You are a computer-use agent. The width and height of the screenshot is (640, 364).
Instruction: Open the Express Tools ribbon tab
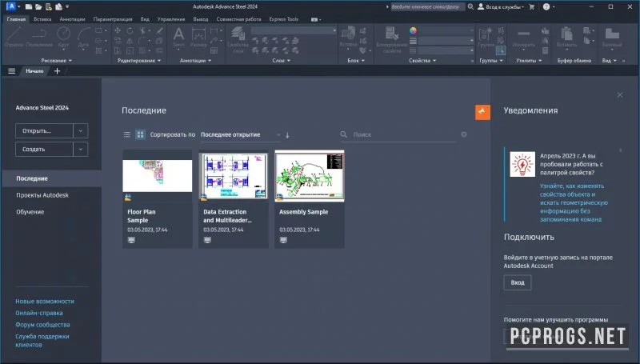click(284, 19)
